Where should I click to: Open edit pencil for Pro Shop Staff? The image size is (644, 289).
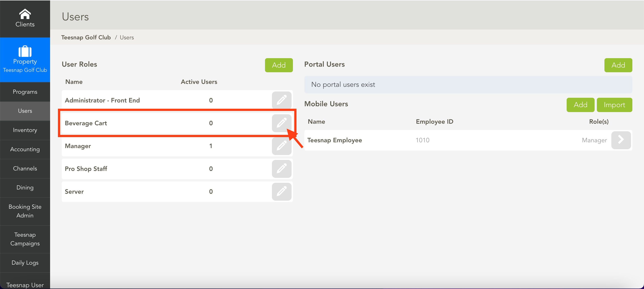pyautogui.click(x=282, y=168)
